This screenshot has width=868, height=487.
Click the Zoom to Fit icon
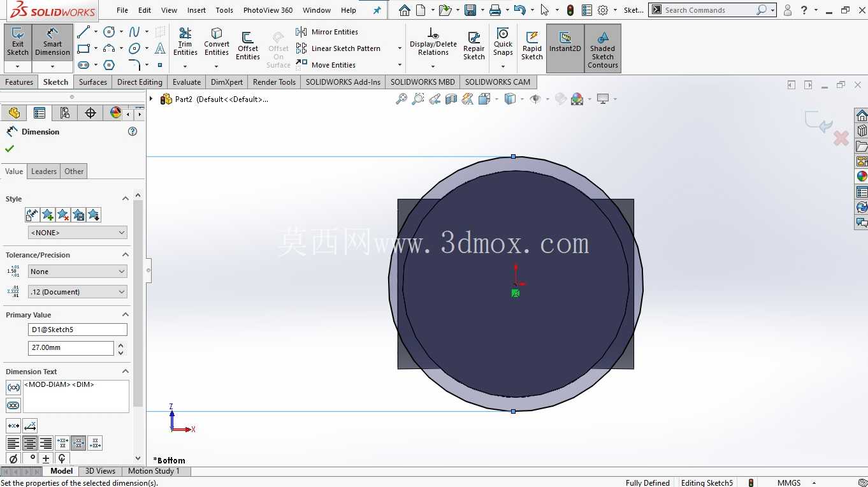click(401, 99)
